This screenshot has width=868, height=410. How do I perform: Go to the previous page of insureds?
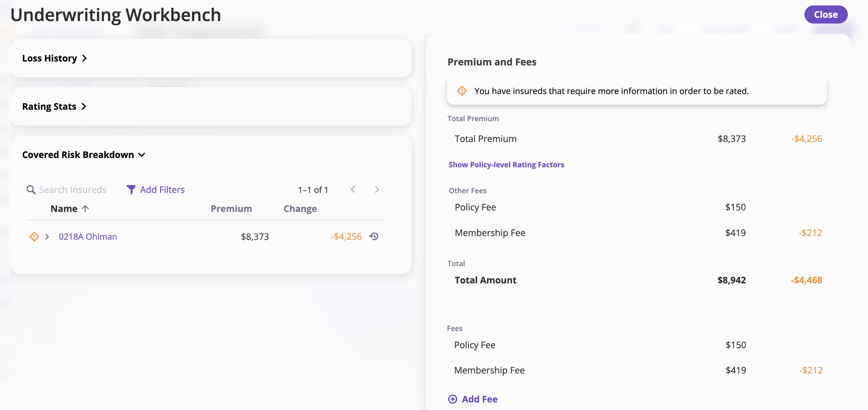353,190
